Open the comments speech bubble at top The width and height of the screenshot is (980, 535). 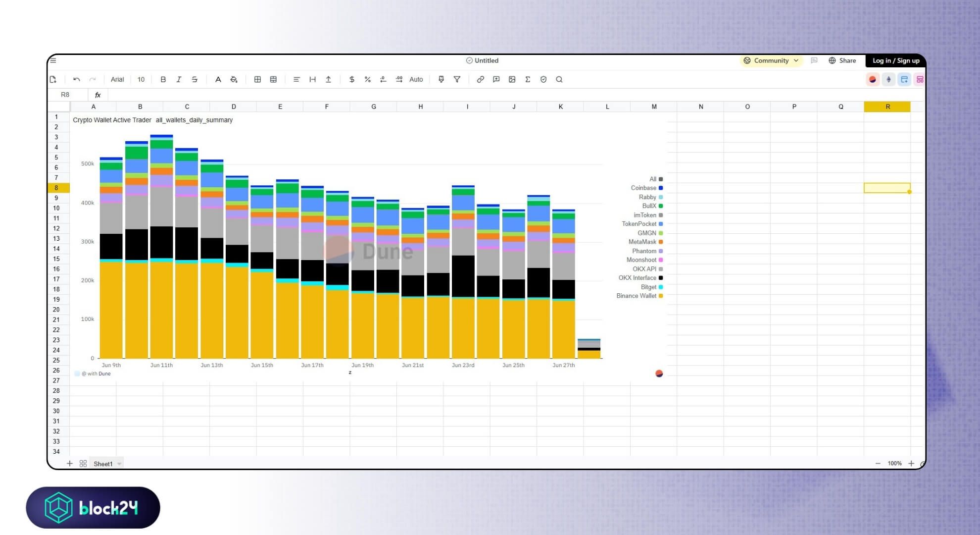point(814,60)
